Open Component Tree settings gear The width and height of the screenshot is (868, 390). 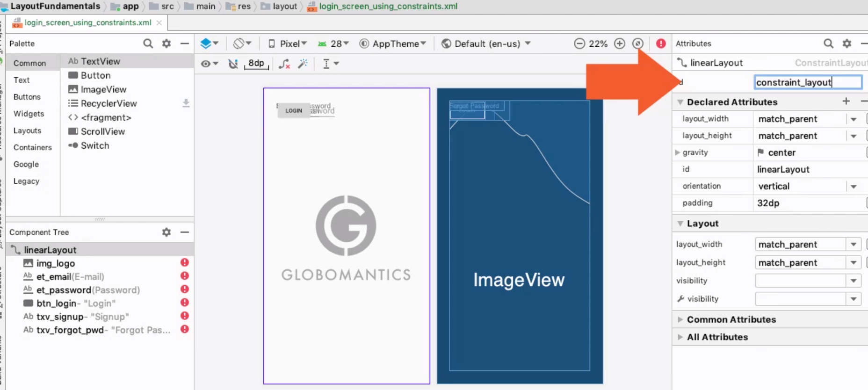[166, 232]
